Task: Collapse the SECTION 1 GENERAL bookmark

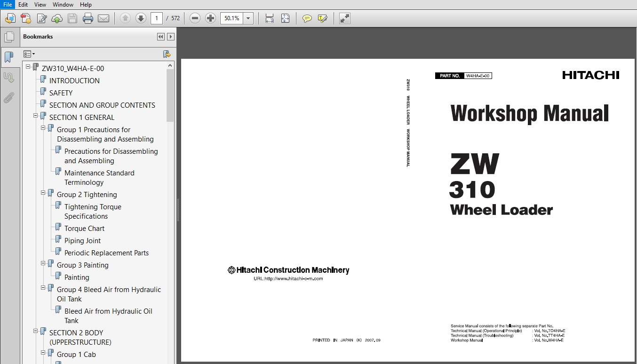Action: (x=36, y=116)
